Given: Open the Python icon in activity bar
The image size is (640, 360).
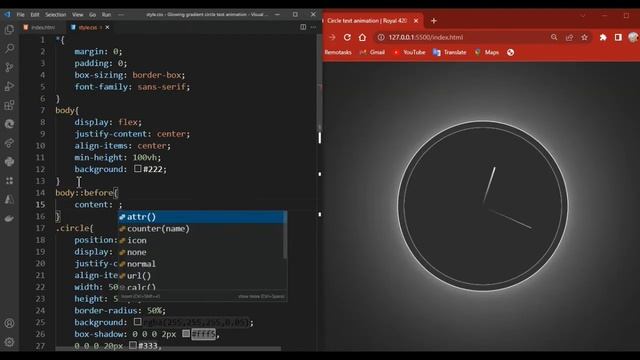Looking at the screenshot, I should click(x=9, y=162).
